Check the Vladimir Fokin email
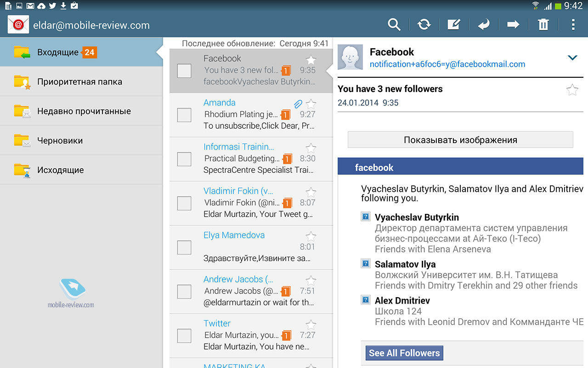This screenshot has width=588, height=368. (184, 203)
